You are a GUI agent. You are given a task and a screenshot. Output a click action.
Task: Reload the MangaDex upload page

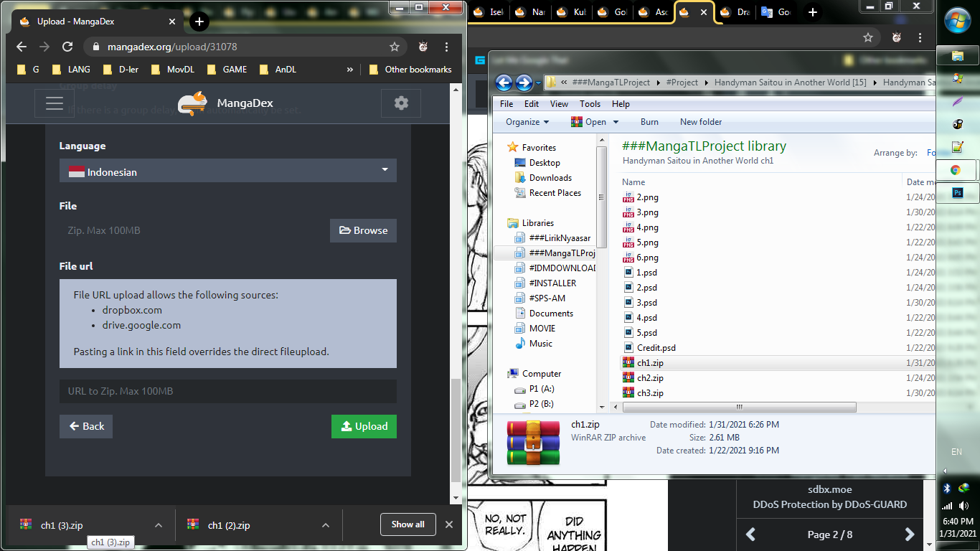click(67, 47)
